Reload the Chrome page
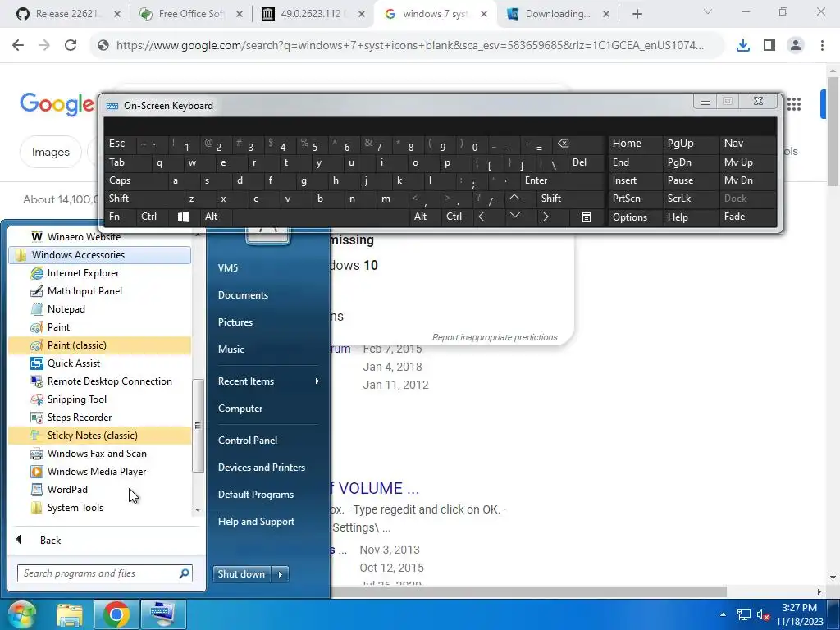The height and width of the screenshot is (630, 840). pyautogui.click(x=71, y=46)
